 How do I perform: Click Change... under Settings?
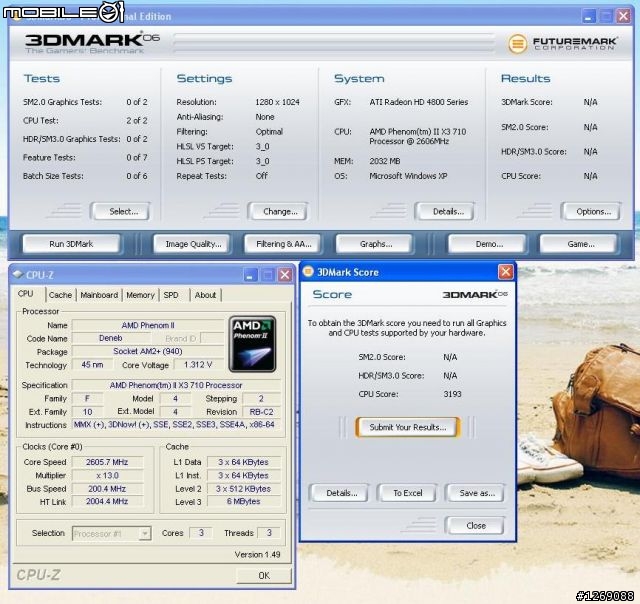278,211
